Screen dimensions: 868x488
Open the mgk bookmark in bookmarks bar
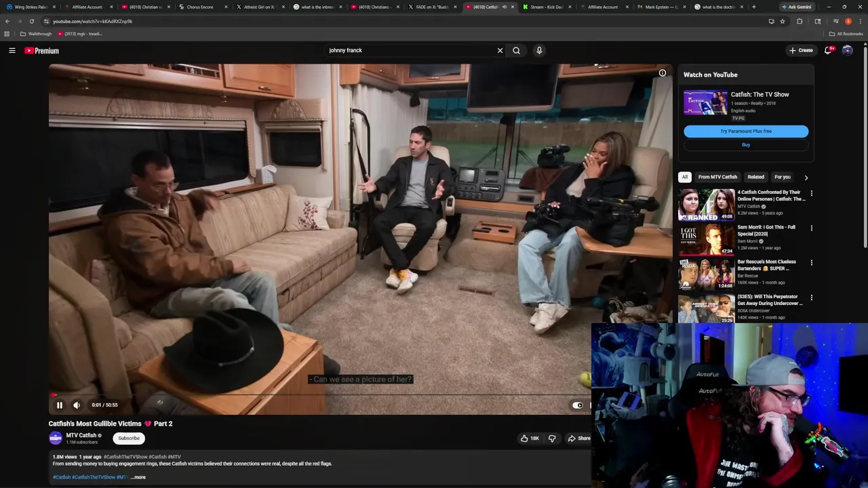coord(80,34)
